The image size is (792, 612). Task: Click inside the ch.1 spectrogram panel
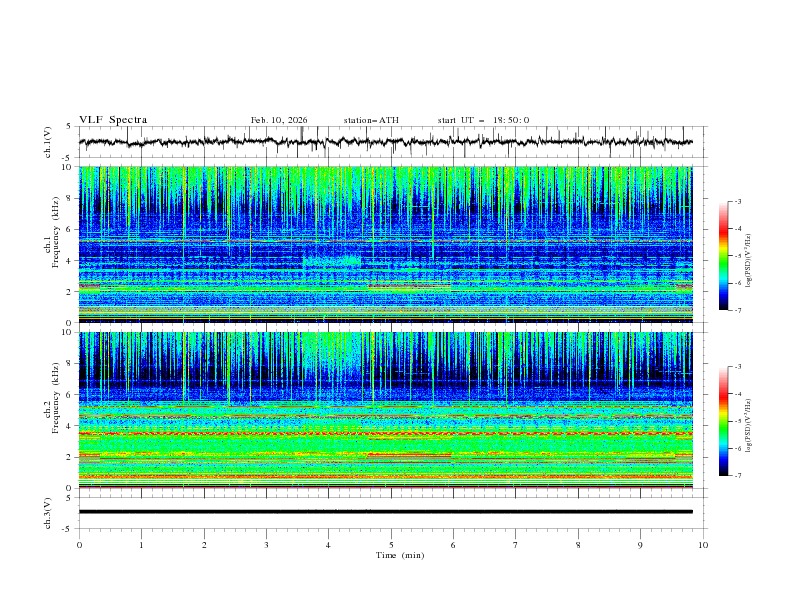coord(385,244)
